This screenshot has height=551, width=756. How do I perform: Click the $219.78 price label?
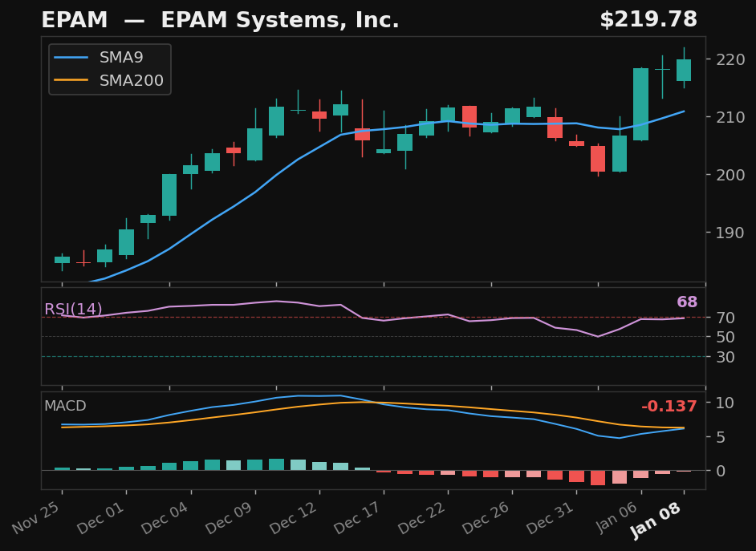(x=648, y=20)
